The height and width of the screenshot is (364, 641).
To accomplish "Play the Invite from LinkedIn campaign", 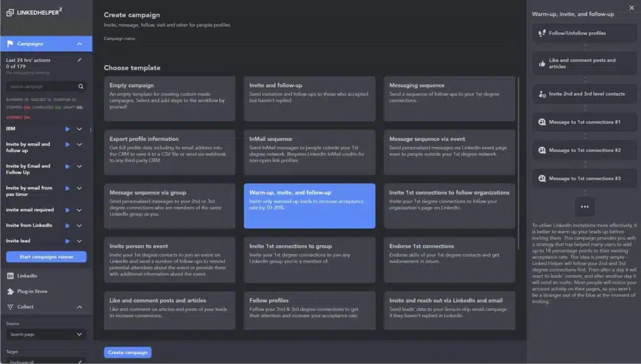I will coord(69,225).
